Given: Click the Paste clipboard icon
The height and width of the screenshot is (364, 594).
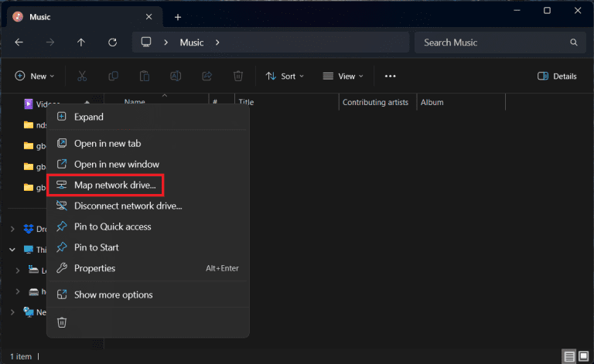Looking at the screenshot, I should coord(145,76).
